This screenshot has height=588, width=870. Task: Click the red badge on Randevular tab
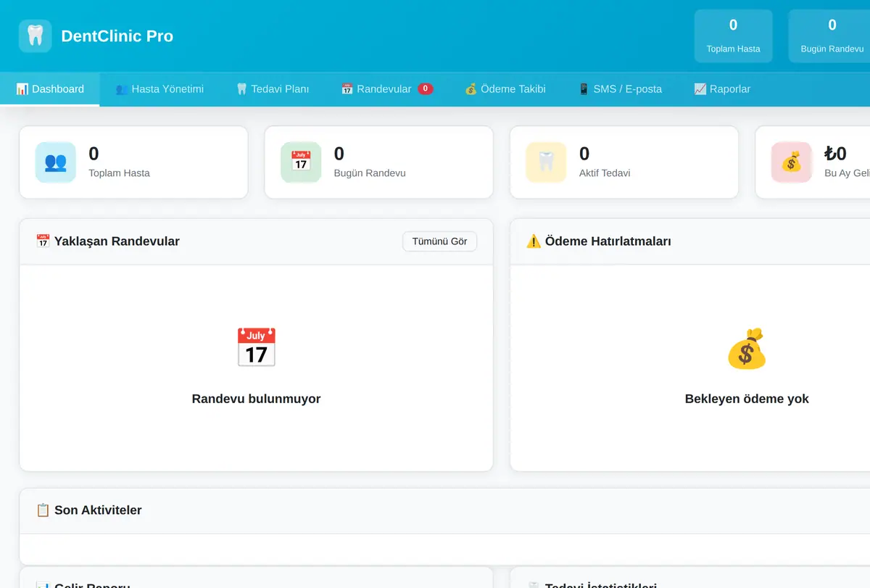pos(426,89)
